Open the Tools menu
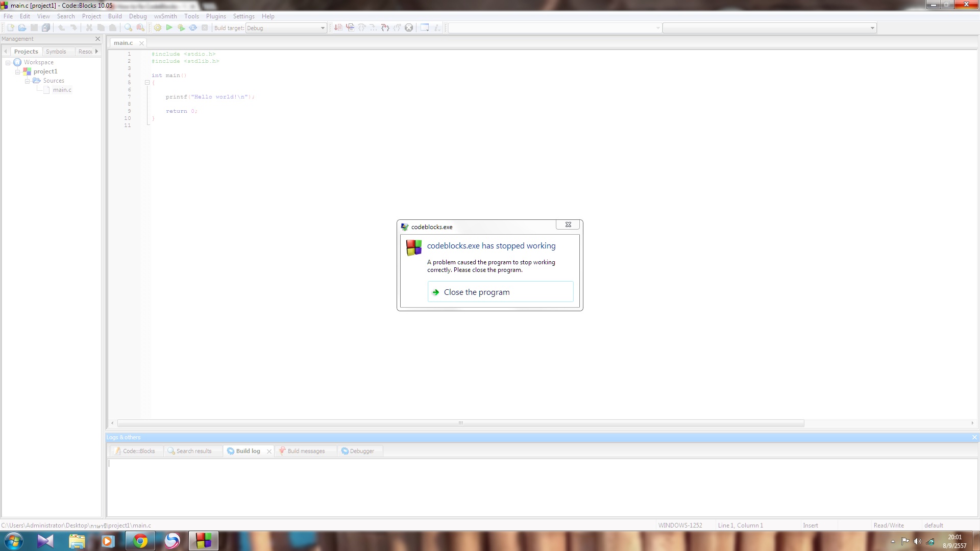The height and width of the screenshot is (551, 980). pos(191,16)
